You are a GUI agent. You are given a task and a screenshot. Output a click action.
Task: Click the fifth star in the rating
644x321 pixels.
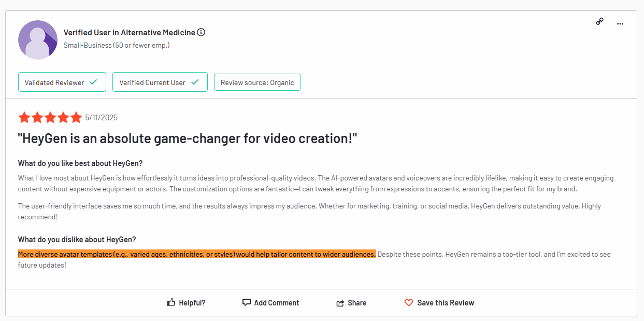pyautogui.click(x=76, y=118)
